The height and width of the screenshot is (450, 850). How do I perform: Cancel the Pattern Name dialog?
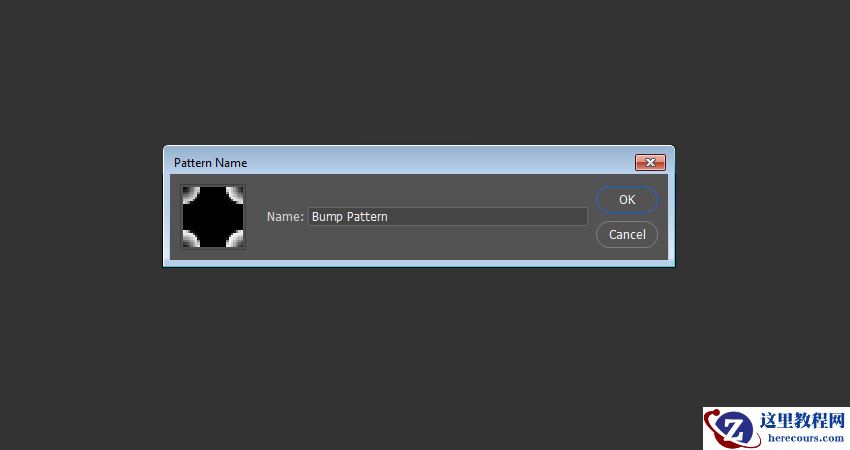click(x=627, y=234)
